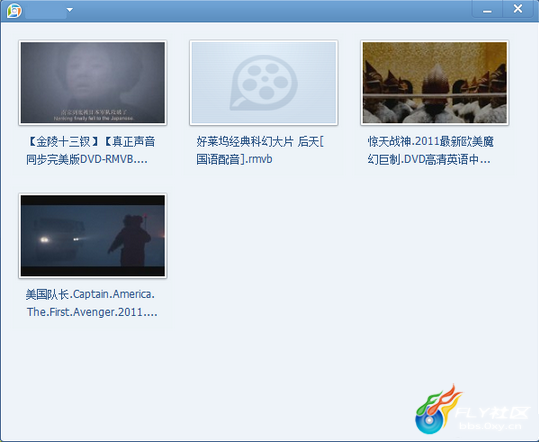Viewport: 539px width, 442px height.
Task: Select the 同步完美版DVD-RMVB filename line
Action: pyautogui.click(x=87, y=159)
